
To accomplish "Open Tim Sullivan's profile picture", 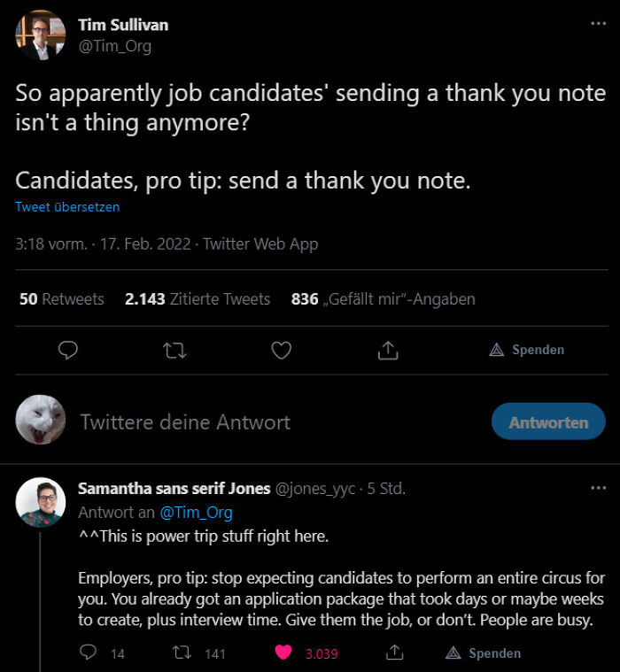I will point(40,35).
